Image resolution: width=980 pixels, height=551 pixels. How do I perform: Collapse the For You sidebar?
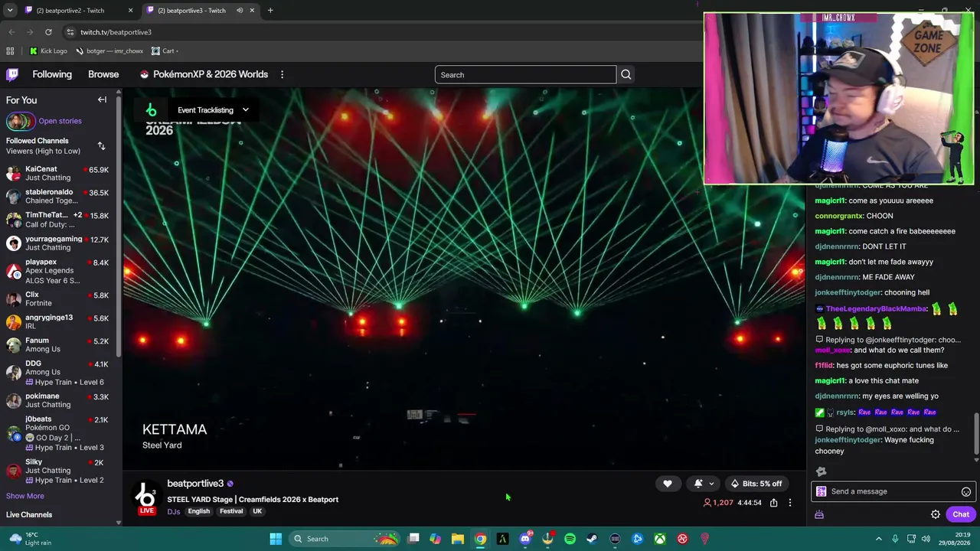click(102, 99)
